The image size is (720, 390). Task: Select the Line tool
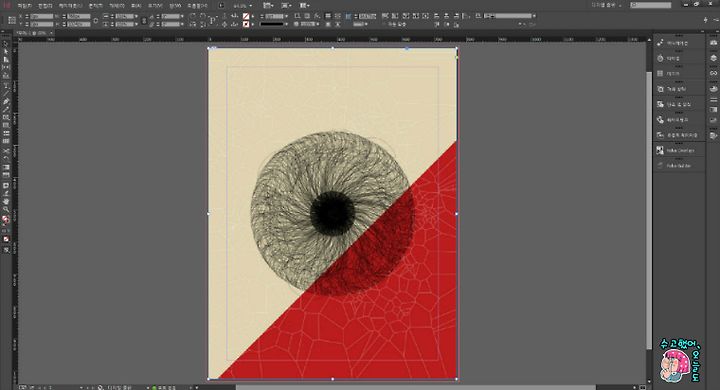click(x=6, y=94)
